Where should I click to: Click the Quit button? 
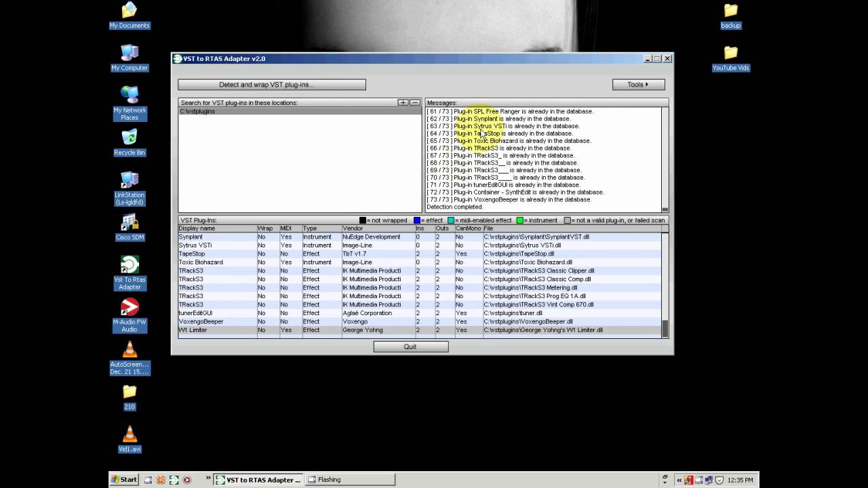pos(410,346)
